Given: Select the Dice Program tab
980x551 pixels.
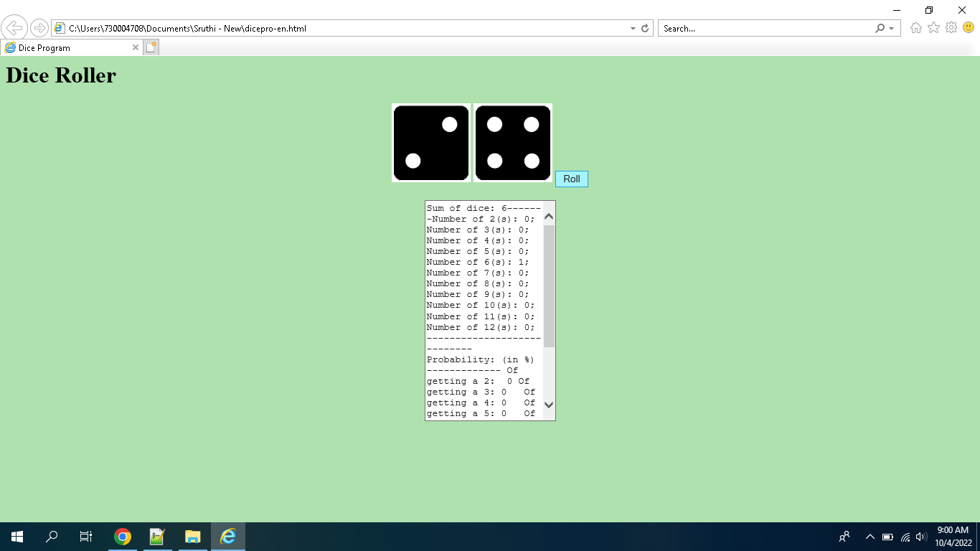Looking at the screenshot, I should click(70, 47).
